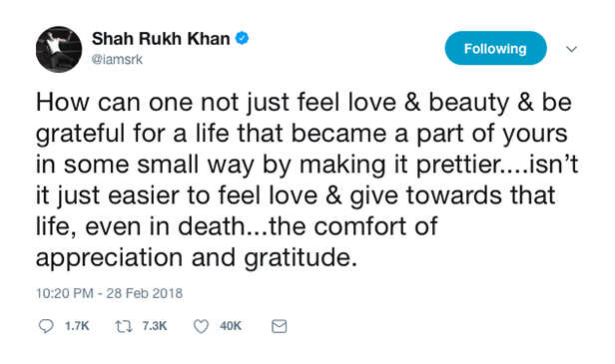This screenshot has height=364, width=615.
Task: Click the blue verified checkmark badge
Action: click(242, 39)
